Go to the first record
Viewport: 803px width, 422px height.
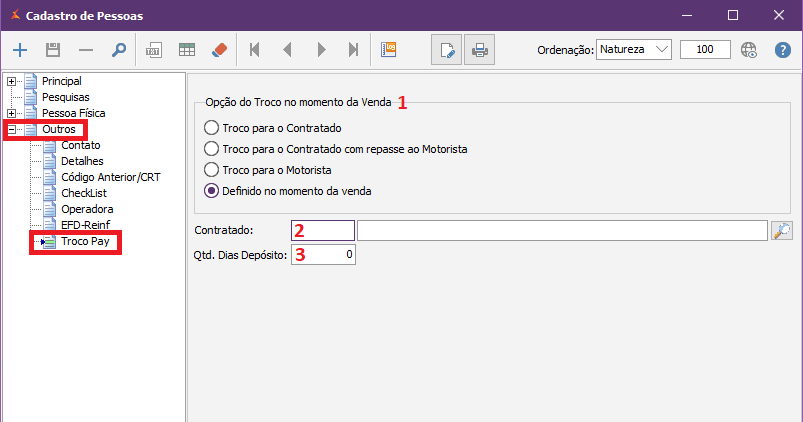tap(254, 49)
